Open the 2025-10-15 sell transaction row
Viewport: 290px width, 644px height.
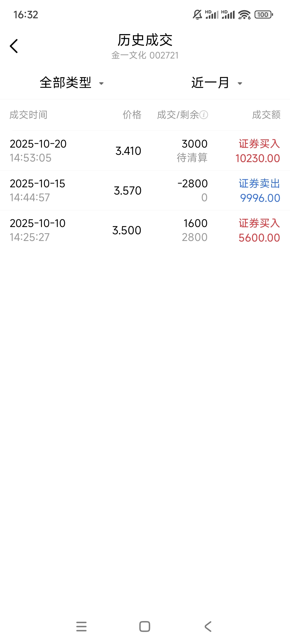point(145,191)
